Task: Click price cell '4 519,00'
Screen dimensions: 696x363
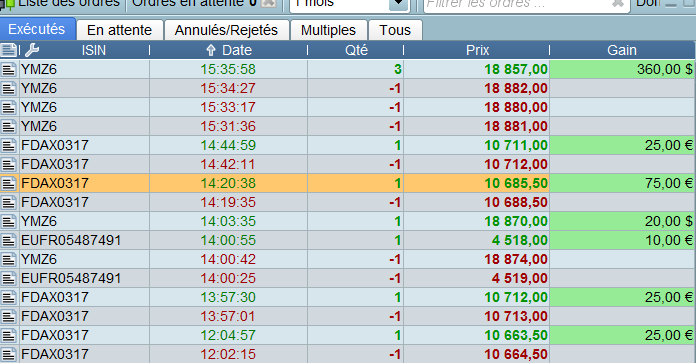Action: (477, 278)
